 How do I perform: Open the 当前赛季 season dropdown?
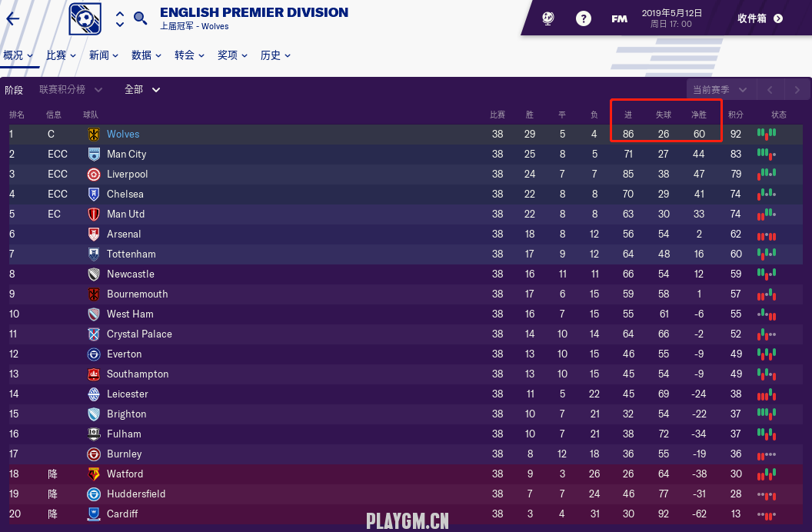click(x=720, y=90)
